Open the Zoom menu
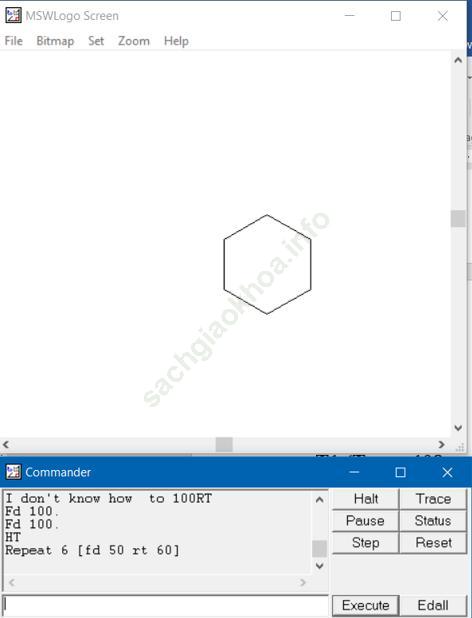The image size is (472, 618). click(x=134, y=41)
